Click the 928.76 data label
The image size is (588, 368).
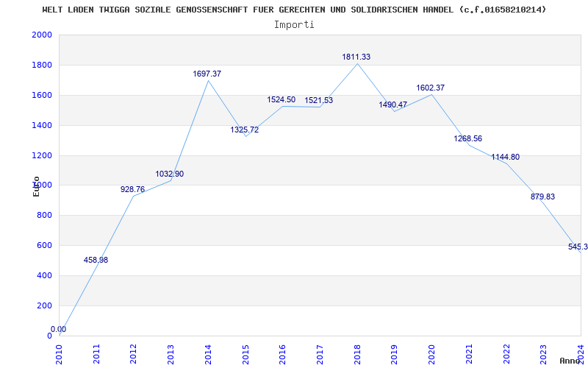(133, 190)
